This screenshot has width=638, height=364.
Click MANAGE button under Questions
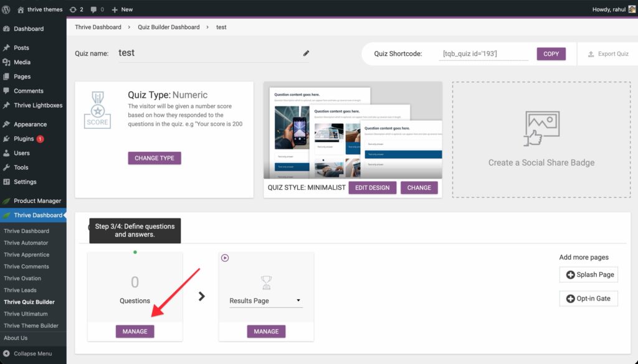click(135, 332)
